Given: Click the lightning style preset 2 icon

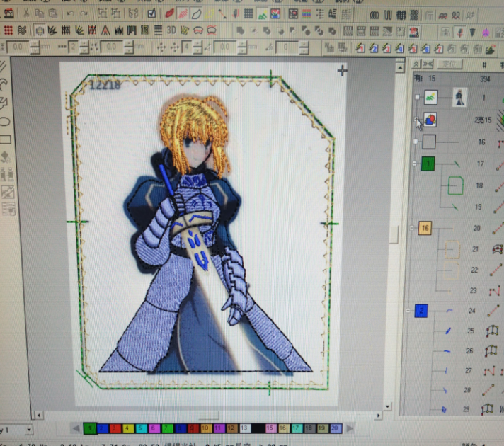Looking at the screenshot, I should pos(373,48).
